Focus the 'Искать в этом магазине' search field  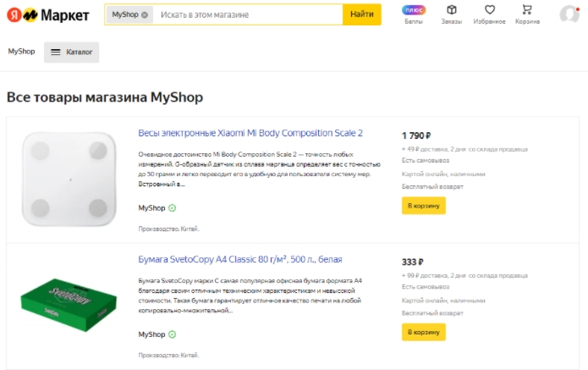point(248,14)
